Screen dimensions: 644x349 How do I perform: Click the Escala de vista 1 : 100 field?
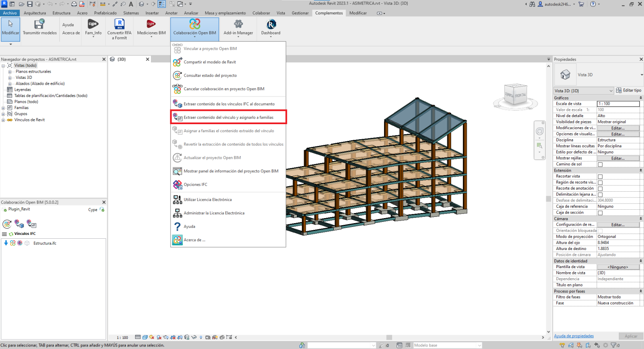point(618,104)
